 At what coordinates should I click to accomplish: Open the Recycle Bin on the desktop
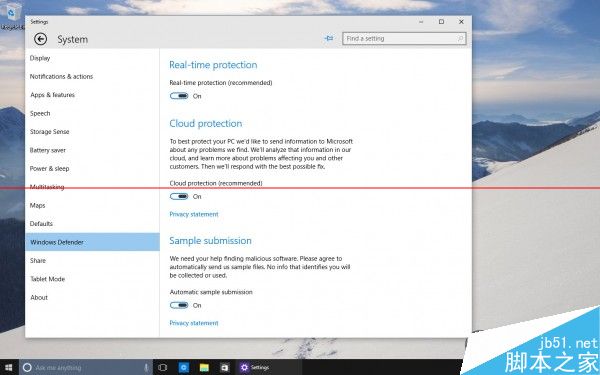12,16
